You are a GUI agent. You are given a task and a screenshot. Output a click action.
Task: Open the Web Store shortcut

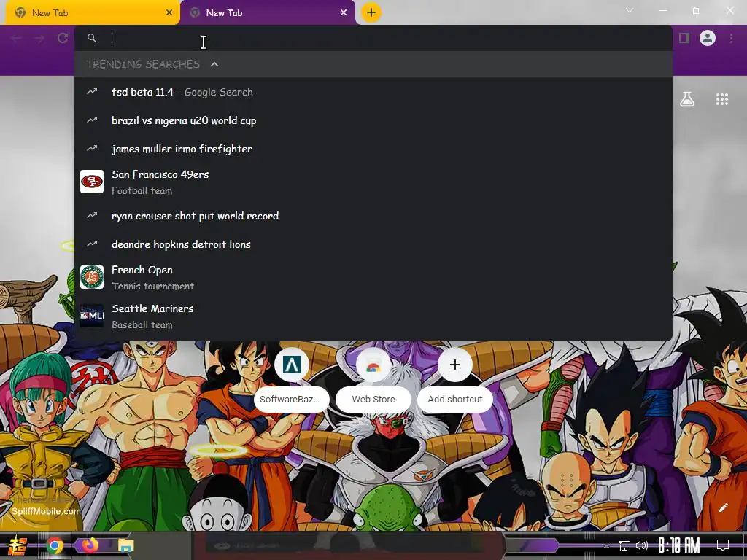(x=373, y=365)
